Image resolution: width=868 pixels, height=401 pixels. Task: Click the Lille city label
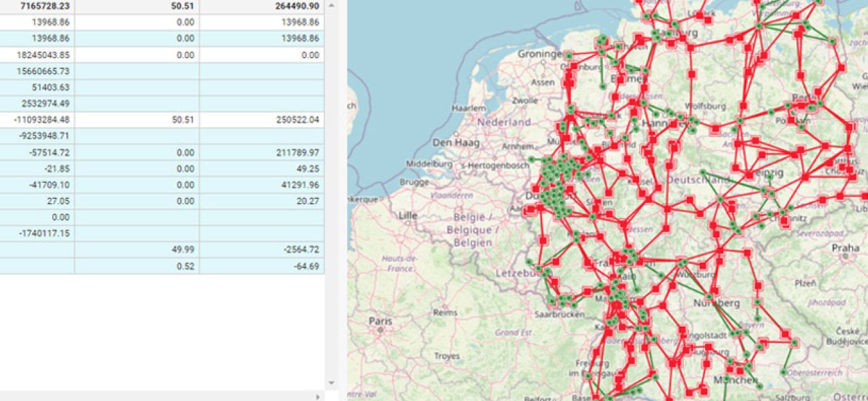click(407, 215)
